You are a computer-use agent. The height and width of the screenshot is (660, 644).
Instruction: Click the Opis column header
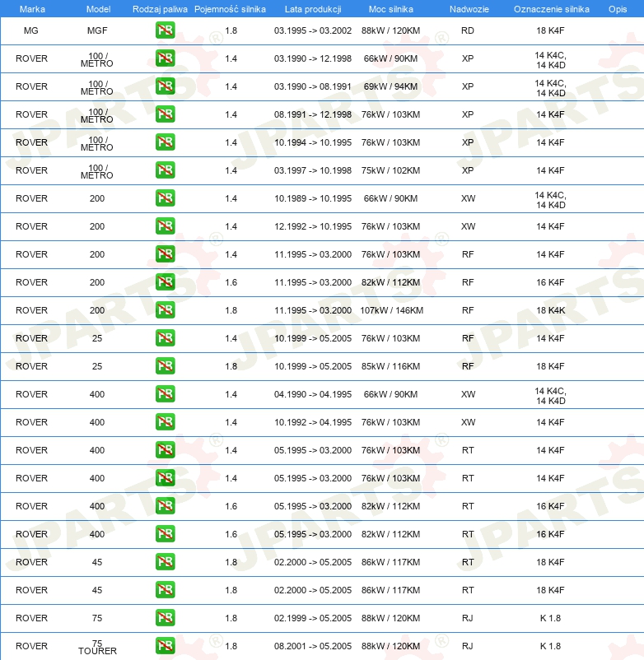coord(618,9)
